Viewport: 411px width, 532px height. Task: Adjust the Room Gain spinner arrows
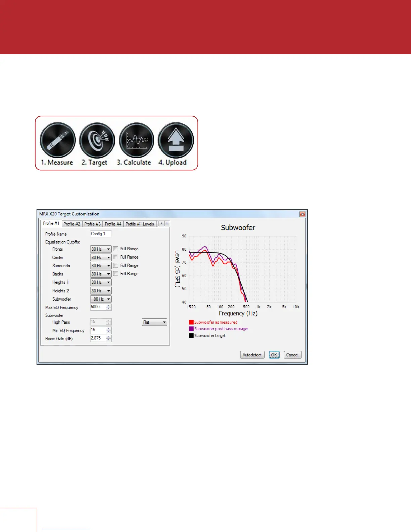pyautogui.click(x=108, y=338)
